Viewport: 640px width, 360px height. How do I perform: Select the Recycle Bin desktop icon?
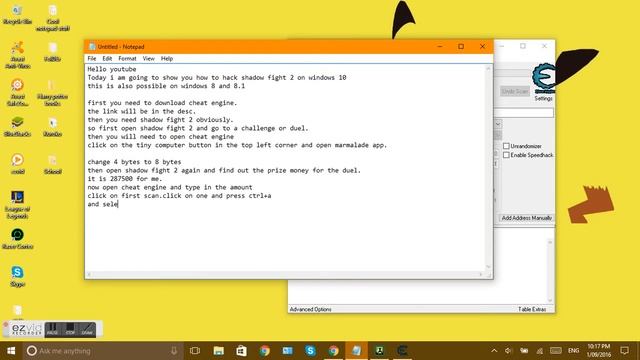click(17, 15)
